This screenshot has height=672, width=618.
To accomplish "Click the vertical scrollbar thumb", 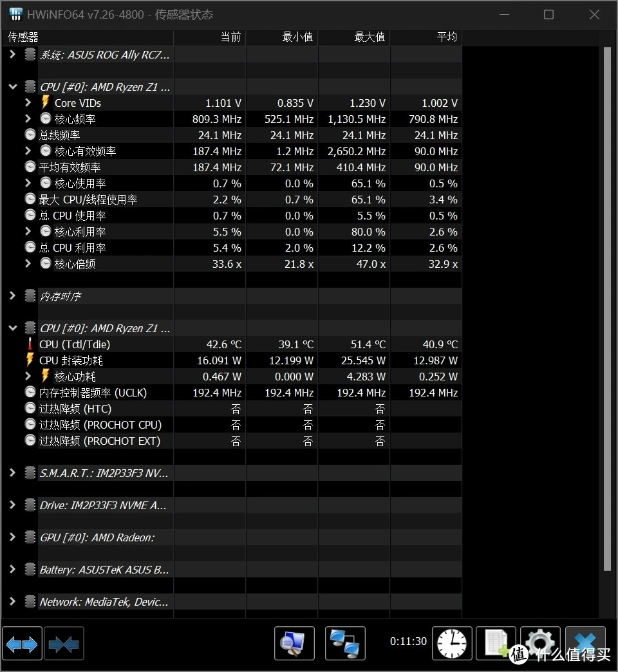I will (607, 308).
